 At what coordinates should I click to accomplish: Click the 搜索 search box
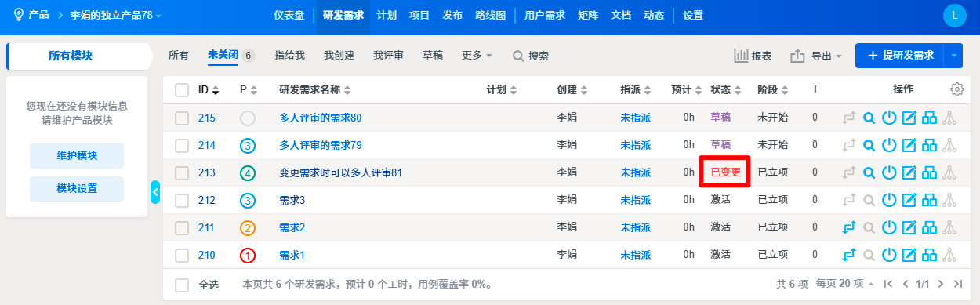point(531,56)
